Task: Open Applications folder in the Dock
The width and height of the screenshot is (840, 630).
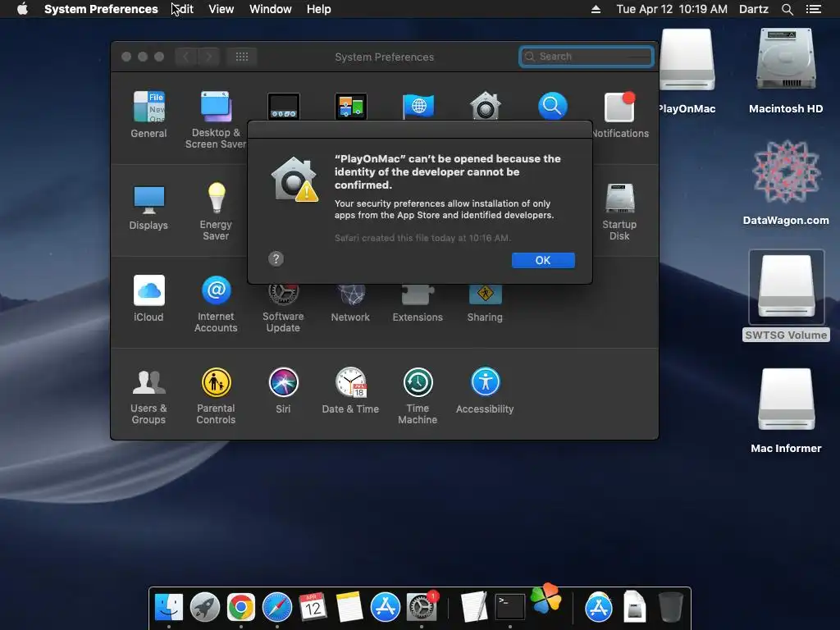Action: pyautogui.click(x=598, y=608)
